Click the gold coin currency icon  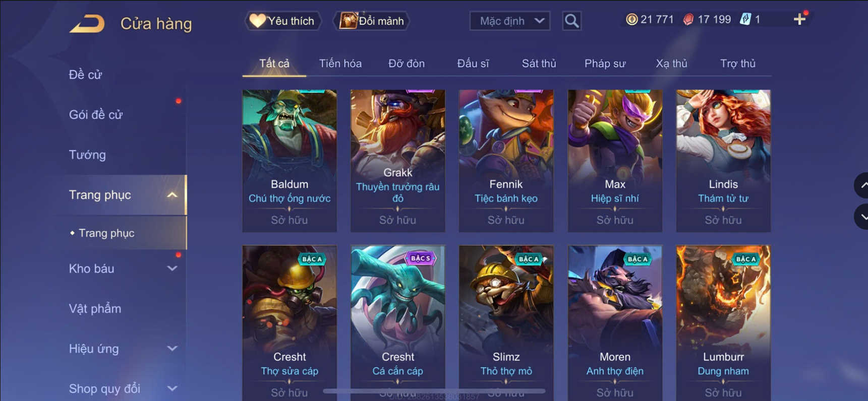coord(631,20)
